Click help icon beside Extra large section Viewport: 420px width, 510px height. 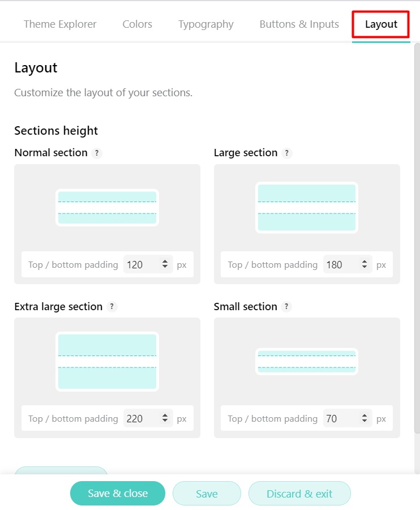112,307
